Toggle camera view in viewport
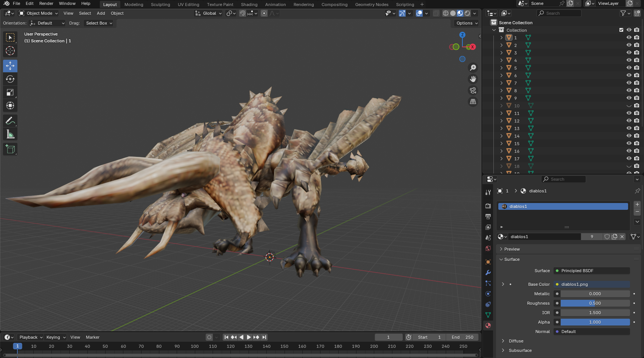Viewport: 644px width, 358px height. [473, 90]
